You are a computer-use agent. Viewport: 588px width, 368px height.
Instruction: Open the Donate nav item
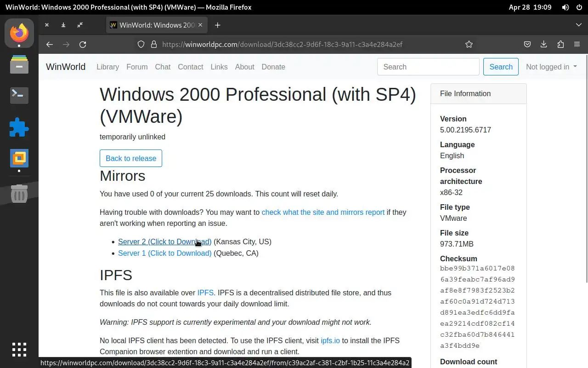pyautogui.click(x=273, y=67)
